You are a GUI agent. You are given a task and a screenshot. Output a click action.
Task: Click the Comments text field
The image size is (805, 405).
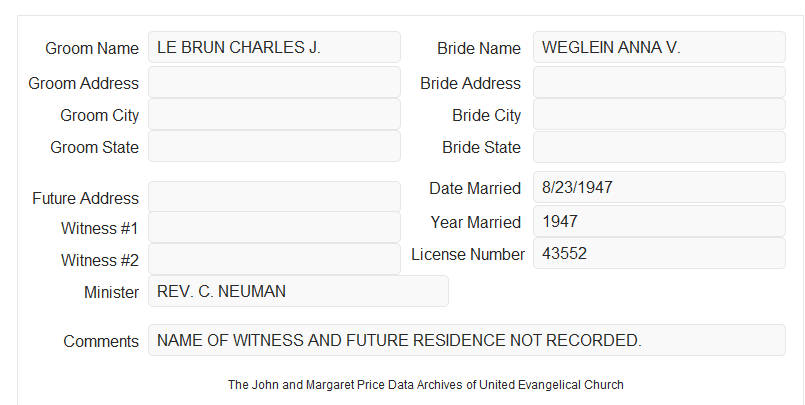pyautogui.click(x=467, y=340)
